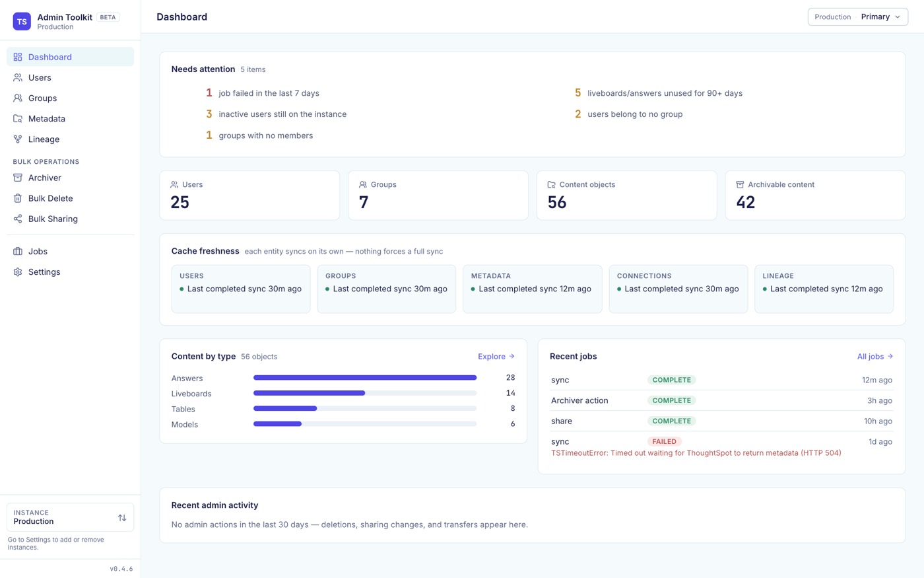Click the TSTimeoutError message text
This screenshot has width=924, height=578.
pos(696,453)
